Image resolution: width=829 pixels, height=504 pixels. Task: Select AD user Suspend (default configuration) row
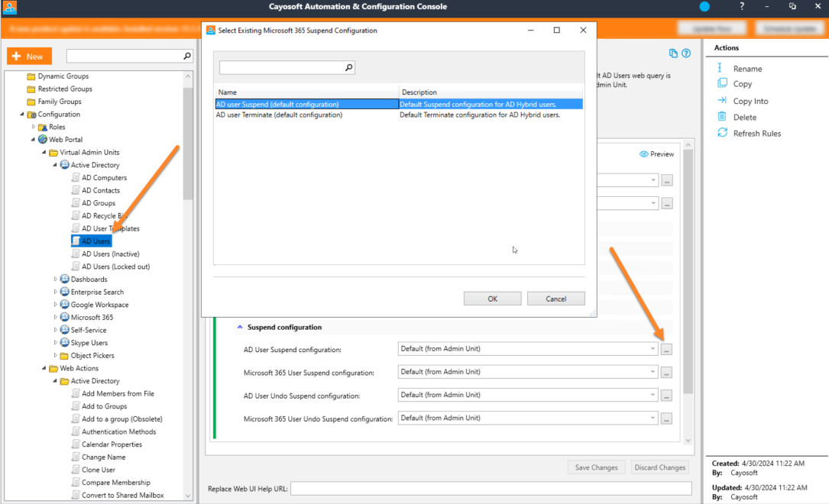coord(399,104)
